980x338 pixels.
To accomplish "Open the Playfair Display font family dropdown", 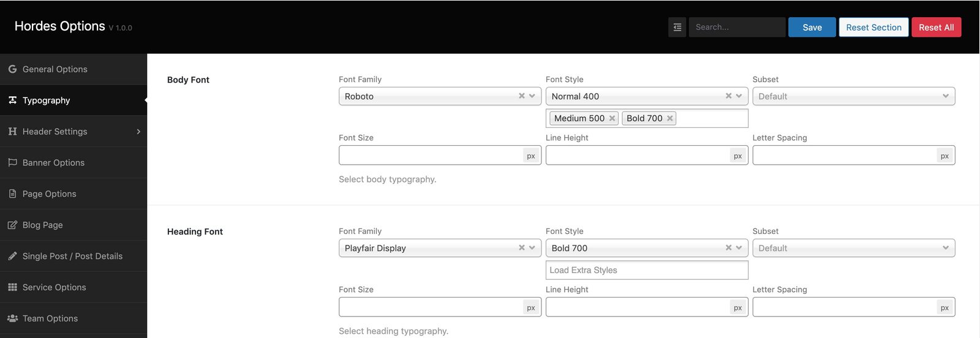I will coord(440,248).
